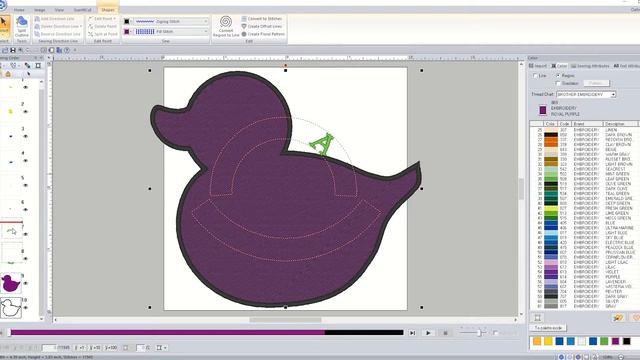Viewport: 640px width, 360px height.
Task: Click To palette mode button
Action: pyautogui.click(x=548, y=328)
